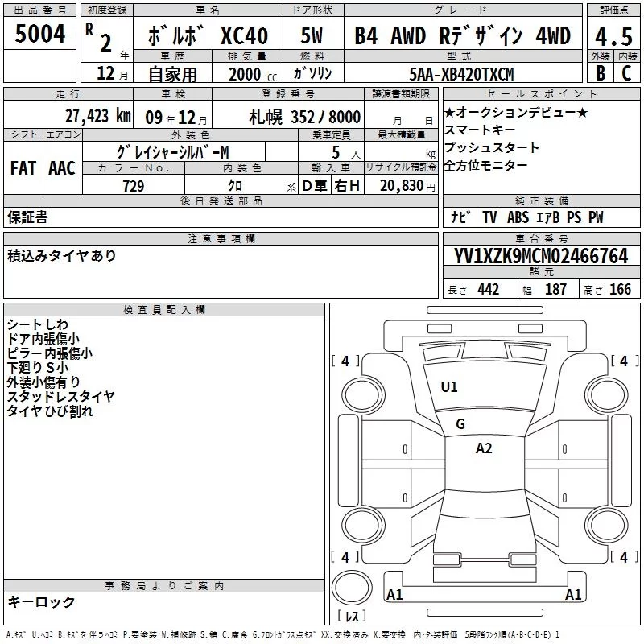
Task: Select the color number 729 cell
Action: click(134, 185)
